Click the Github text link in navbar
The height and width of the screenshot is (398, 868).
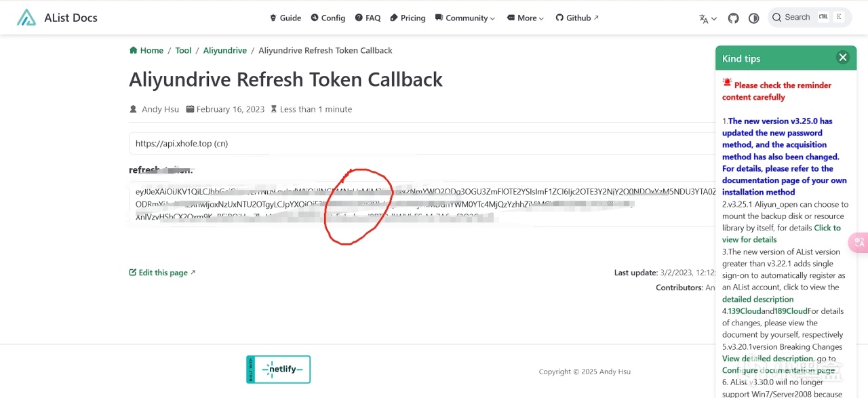[578, 18]
